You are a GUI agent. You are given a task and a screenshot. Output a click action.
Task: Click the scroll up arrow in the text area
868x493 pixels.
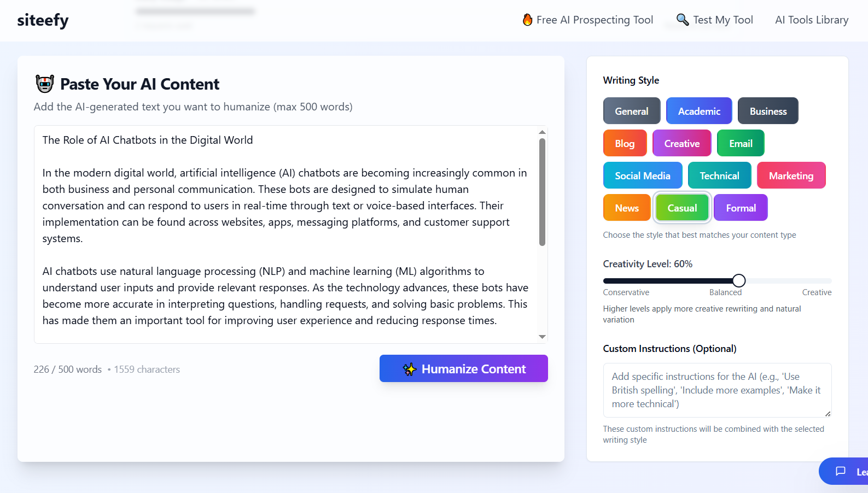coord(542,132)
